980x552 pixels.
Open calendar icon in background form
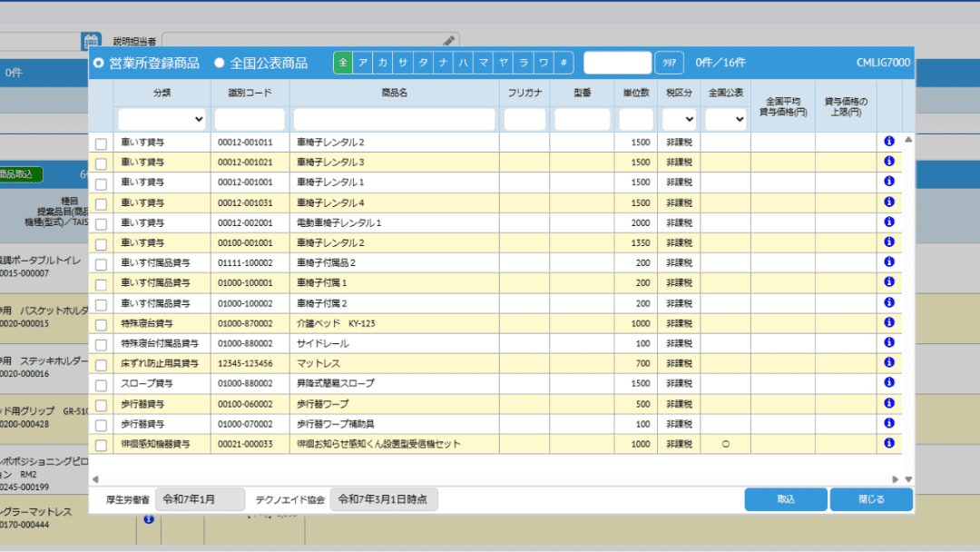pos(92,41)
